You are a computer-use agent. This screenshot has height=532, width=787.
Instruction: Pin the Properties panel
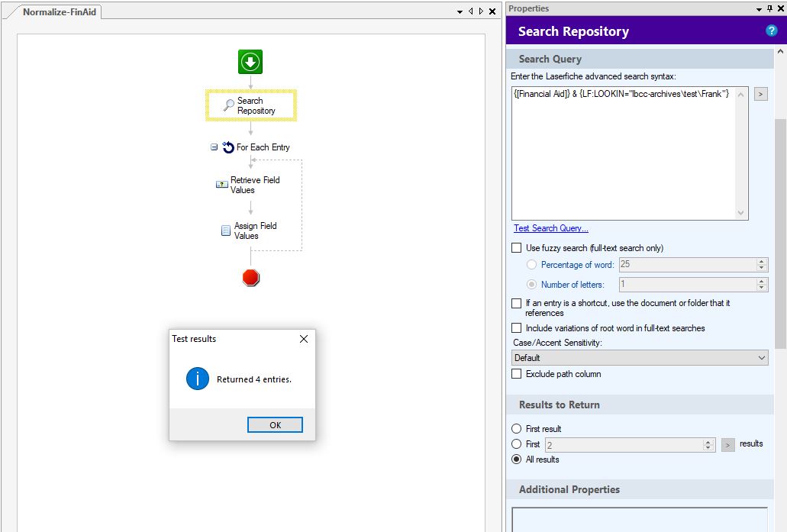point(769,9)
